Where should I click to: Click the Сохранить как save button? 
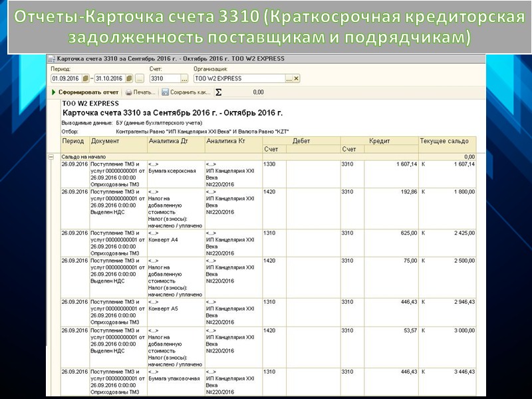coord(186,92)
